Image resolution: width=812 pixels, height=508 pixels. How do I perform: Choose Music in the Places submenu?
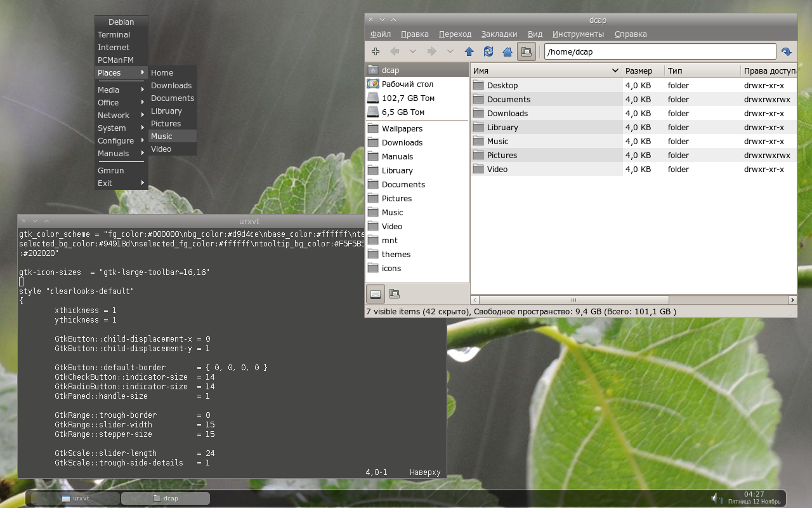[x=173, y=136]
